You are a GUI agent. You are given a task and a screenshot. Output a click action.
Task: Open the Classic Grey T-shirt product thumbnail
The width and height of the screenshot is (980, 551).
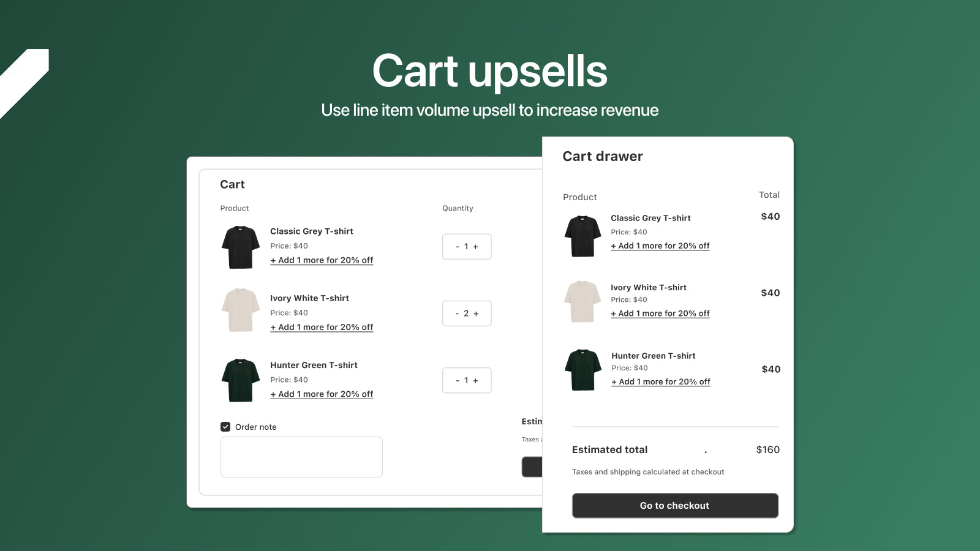pyautogui.click(x=239, y=247)
